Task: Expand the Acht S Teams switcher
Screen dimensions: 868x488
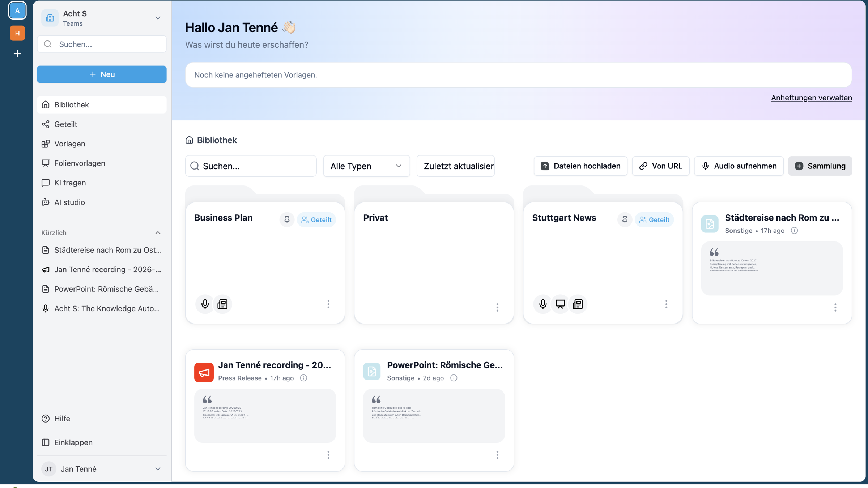Action: [158, 18]
